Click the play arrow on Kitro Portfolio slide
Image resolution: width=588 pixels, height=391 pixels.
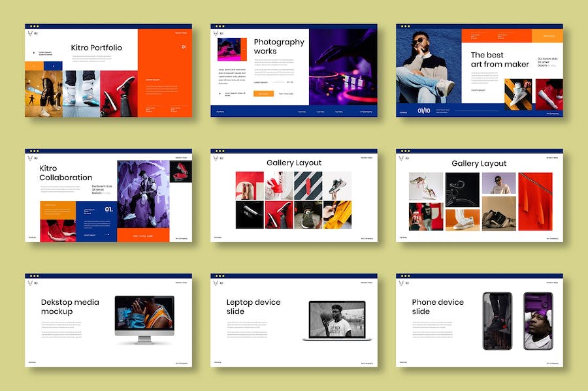33,52
